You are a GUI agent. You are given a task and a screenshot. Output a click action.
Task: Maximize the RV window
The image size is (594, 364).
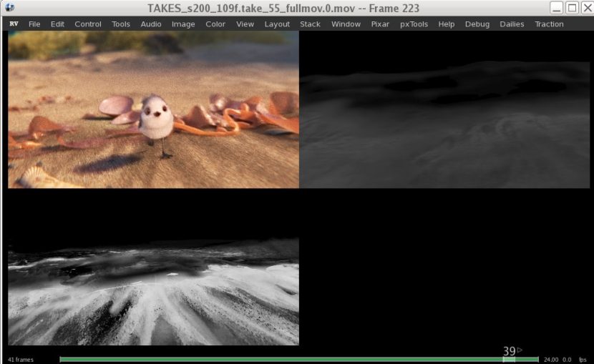pyautogui.click(x=572, y=8)
